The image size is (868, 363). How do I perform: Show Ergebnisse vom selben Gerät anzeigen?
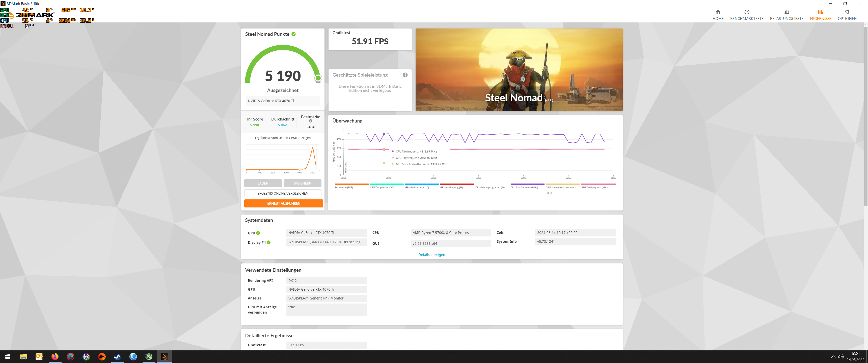point(282,138)
